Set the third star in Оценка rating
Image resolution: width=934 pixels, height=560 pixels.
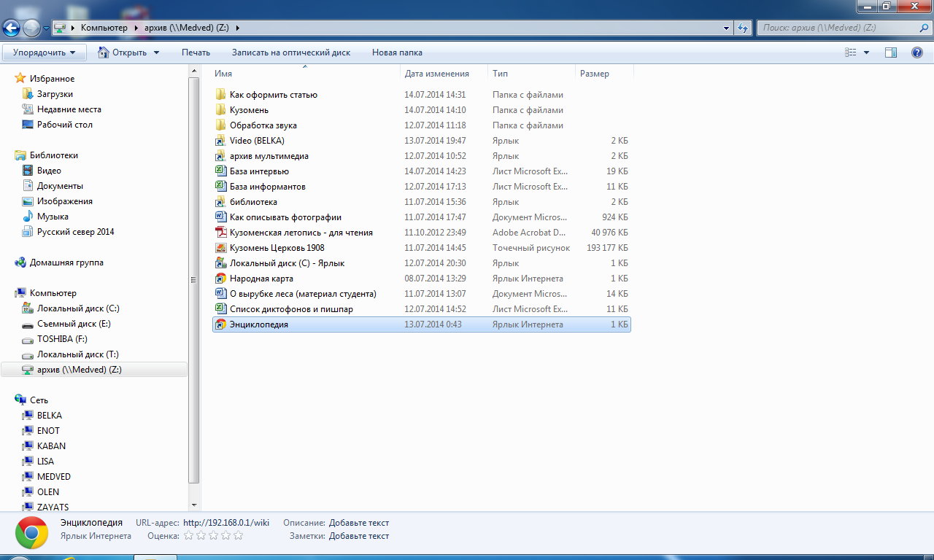(x=213, y=536)
